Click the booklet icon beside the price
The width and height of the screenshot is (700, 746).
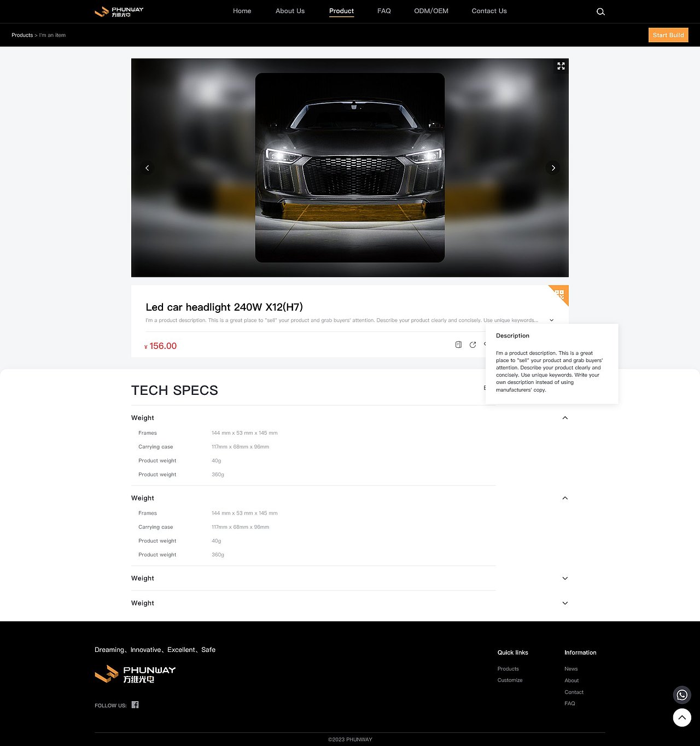tap(458, 345)
